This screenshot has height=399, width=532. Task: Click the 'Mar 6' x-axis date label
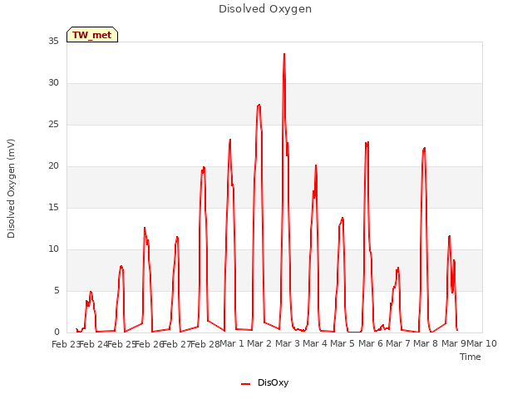pos(371,343)
